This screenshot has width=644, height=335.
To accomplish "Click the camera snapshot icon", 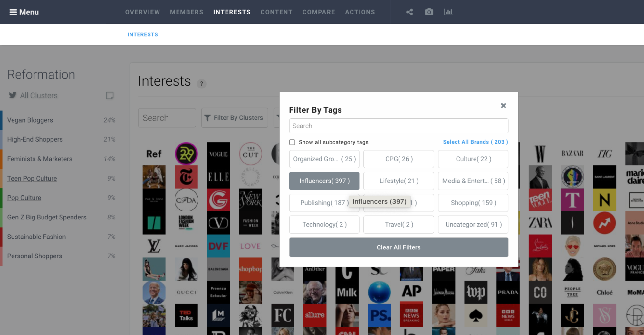I will (429, 12).
